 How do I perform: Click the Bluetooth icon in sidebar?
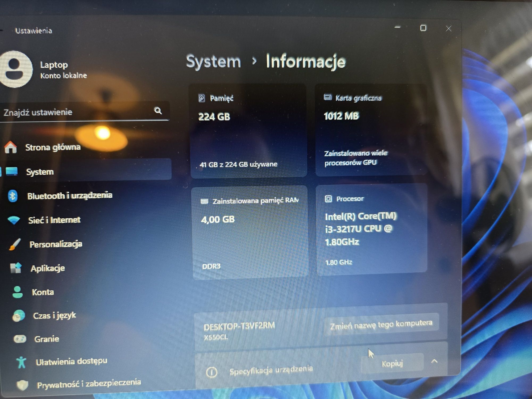click(13, 196)
